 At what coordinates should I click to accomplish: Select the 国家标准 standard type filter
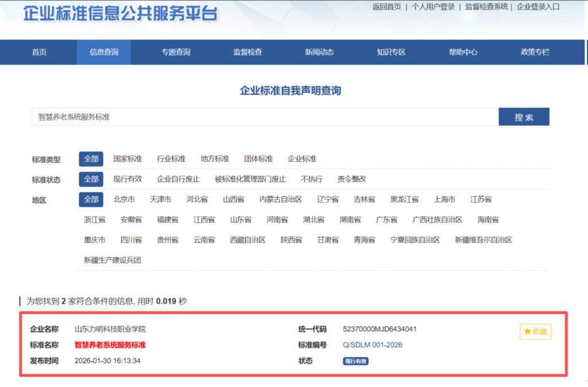pos(127,159)
